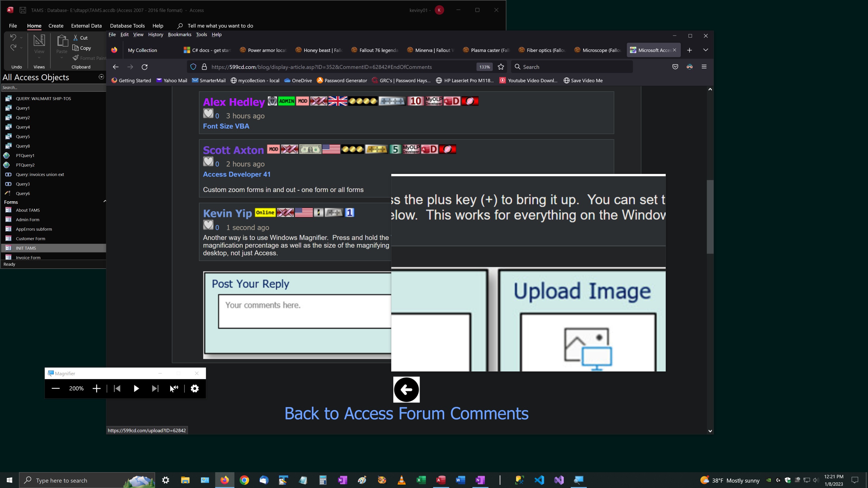Toggle the heart like on Alex Hedley's comment
868x488 pixels.
click(208, 114)
